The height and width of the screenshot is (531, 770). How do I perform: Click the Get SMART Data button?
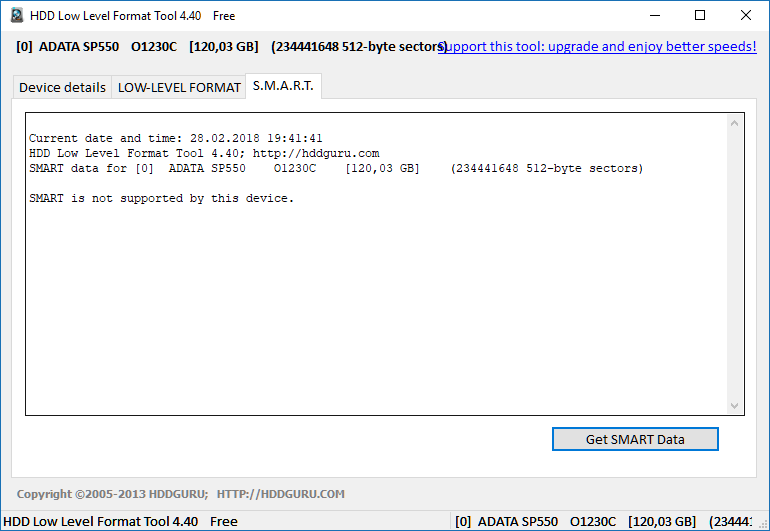(x=635, y=439)
